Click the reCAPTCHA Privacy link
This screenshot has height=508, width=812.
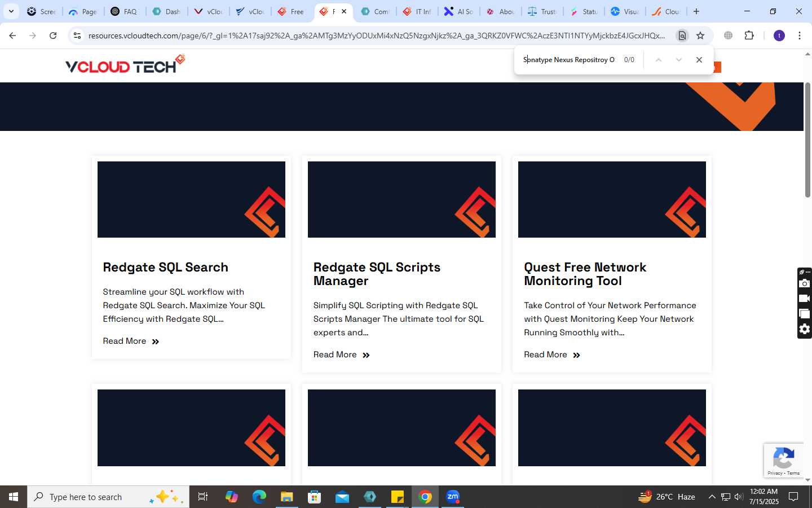[775, 473]
